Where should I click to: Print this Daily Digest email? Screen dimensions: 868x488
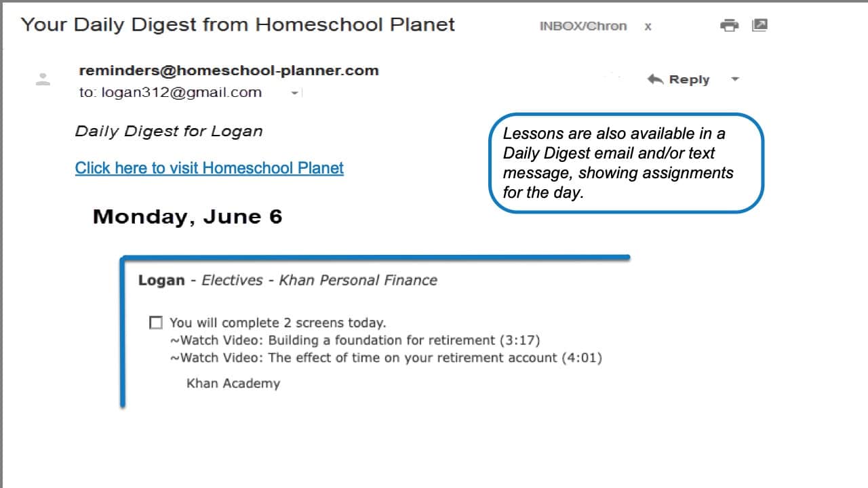click(729, 26)
